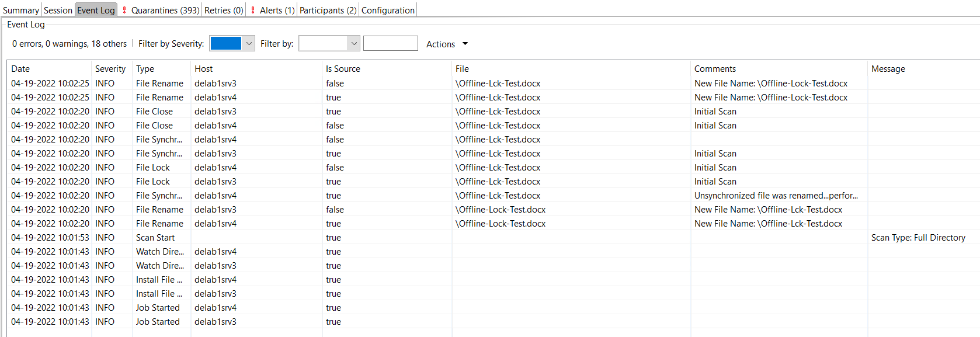Switch to the Configuration tab
Screen dimensions: 980x337
pyautogui.click(x=388, y=11)
